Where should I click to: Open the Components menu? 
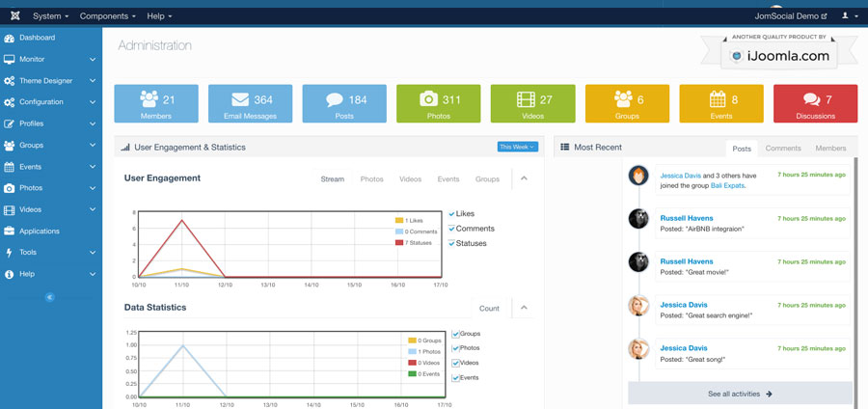coord(107,16)
